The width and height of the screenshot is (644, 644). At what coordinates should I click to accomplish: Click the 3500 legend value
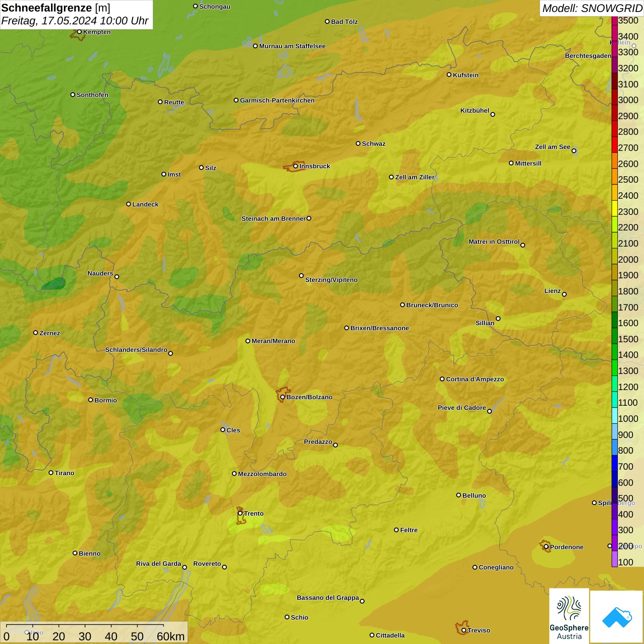[x=628, y=21]
